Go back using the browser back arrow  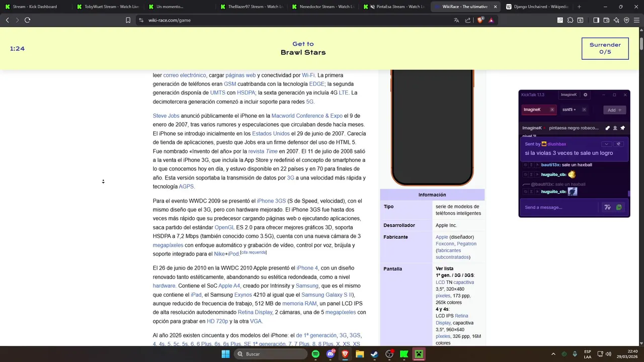coord(7,20)
